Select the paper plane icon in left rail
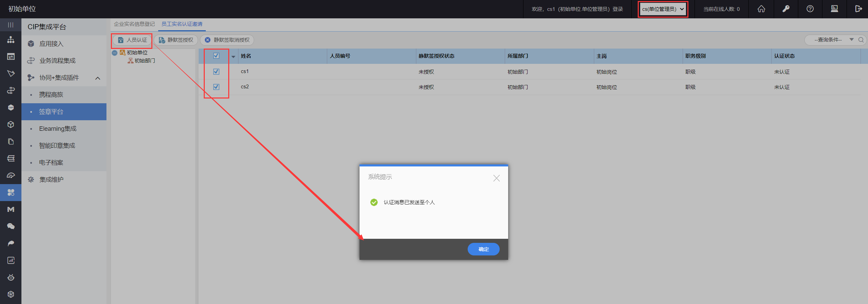Image resolution: width=868 pixels, height=304 pixels. 11,73
